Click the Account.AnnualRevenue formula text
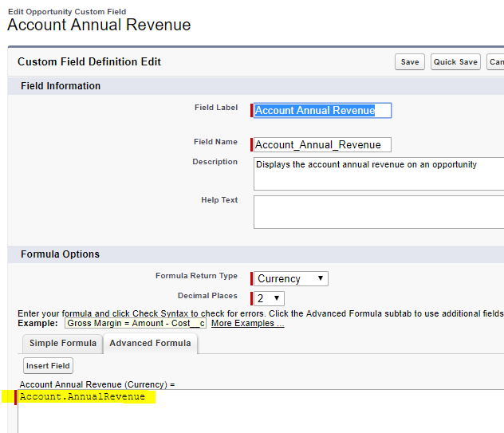Viewport: 504px width, 433px height. [82, 397]
